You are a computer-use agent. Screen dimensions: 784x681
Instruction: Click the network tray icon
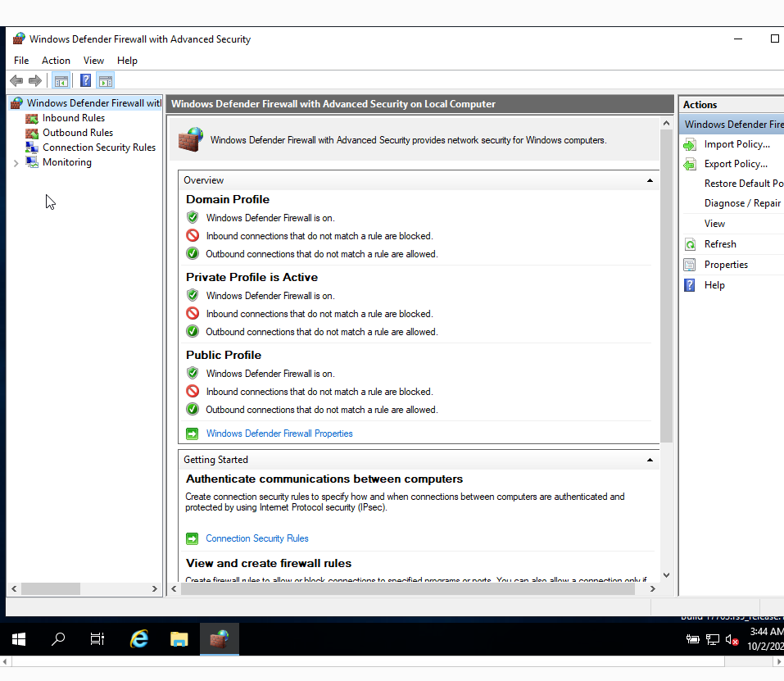[x=713, y=639]
